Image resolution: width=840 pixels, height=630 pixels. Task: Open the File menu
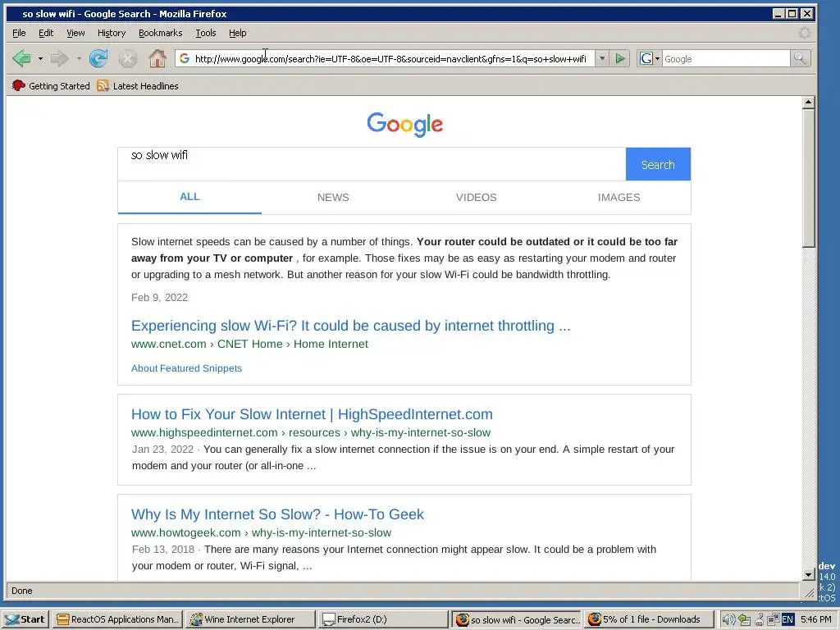19,33
